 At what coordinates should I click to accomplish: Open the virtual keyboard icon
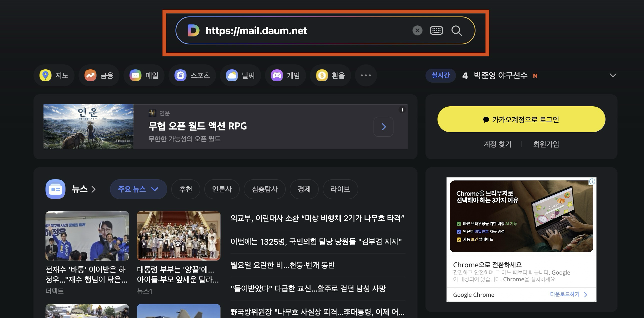[x=436, y=30]
